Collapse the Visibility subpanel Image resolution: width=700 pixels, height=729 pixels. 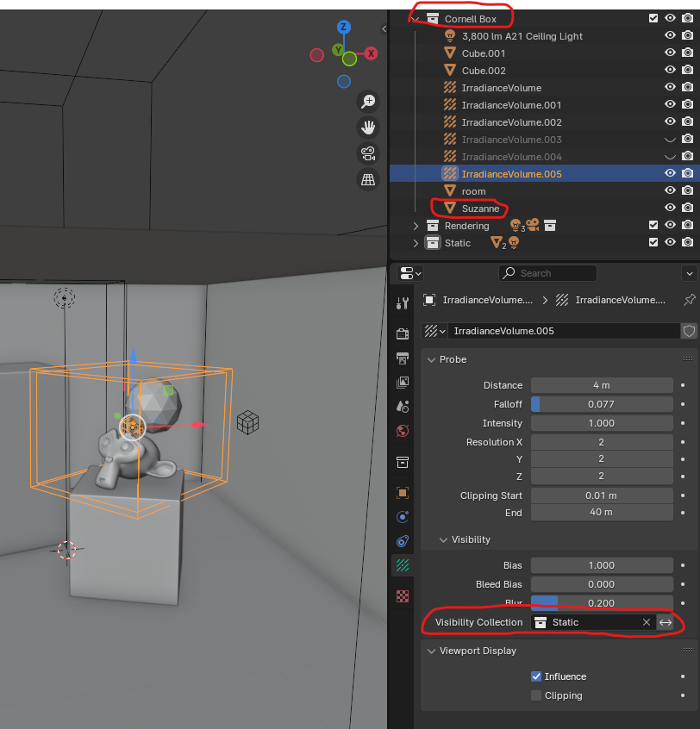pos(444,539)
